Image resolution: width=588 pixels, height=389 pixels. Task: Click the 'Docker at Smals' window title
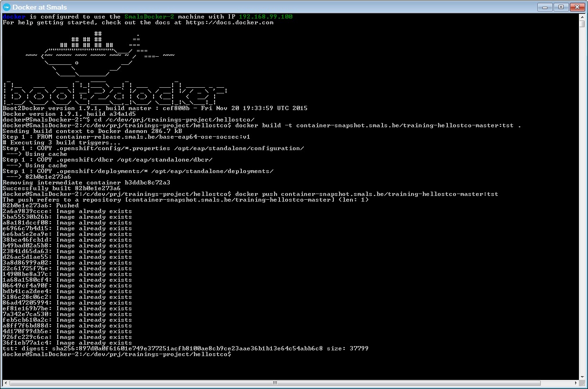point(40,7)
